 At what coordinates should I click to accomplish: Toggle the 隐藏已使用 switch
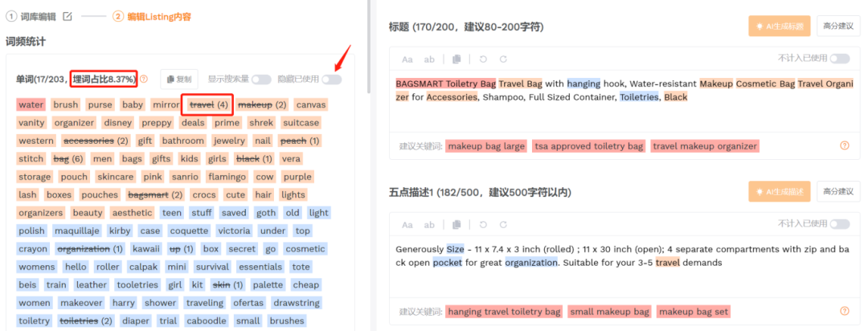pos(332,80)
